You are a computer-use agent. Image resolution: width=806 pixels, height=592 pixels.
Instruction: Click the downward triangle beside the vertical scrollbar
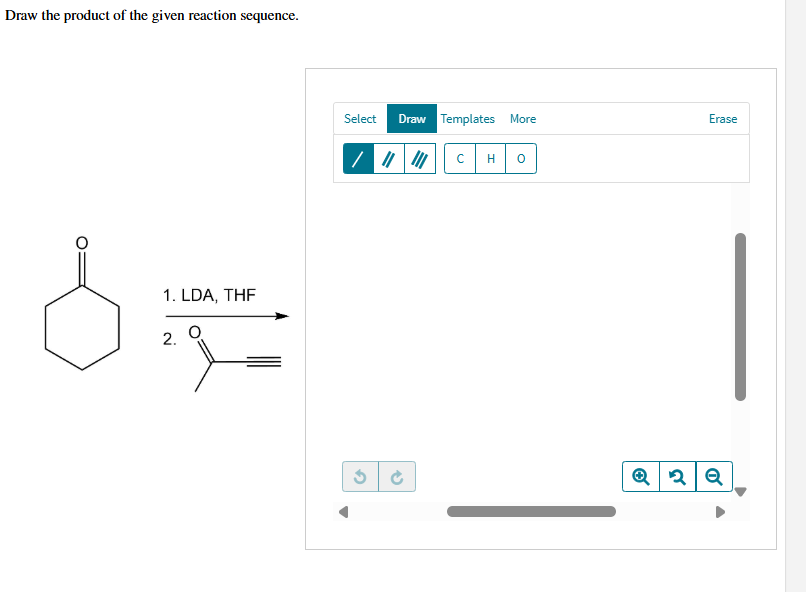[x=741, y=491]
